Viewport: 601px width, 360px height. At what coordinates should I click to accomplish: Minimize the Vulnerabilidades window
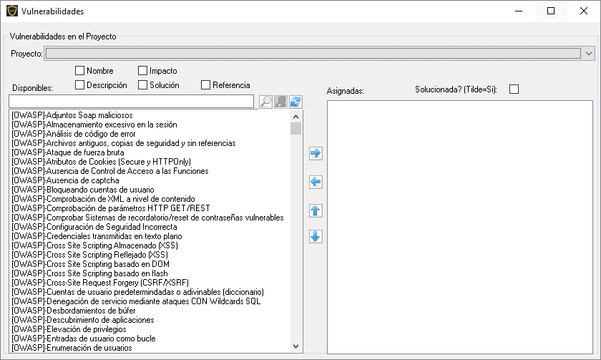519,11
